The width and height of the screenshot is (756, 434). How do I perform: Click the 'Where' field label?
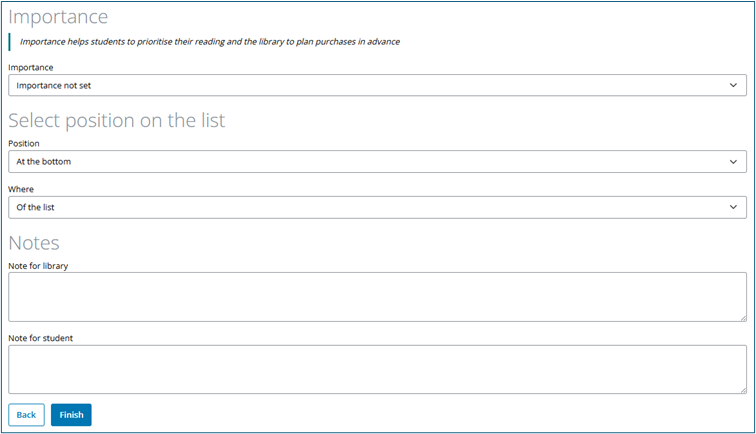[x=21, y=189]
